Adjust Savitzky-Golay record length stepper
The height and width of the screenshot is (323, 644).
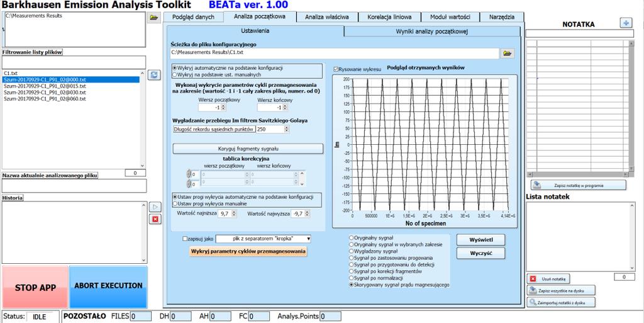[x=287, y=129]
